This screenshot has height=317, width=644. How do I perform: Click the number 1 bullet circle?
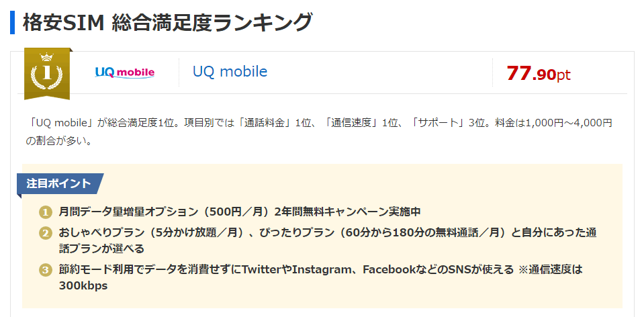coord(45,213)
